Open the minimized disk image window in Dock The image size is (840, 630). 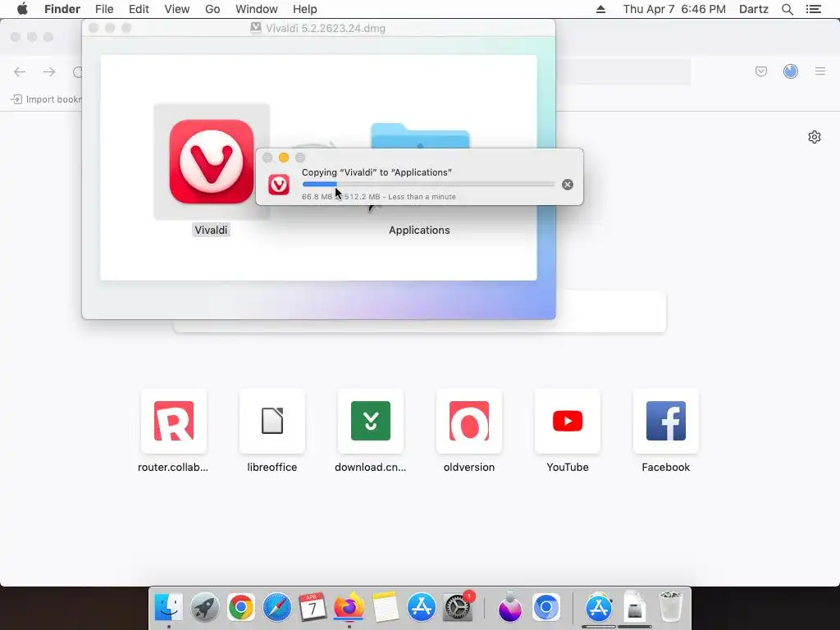coord(635,608)
